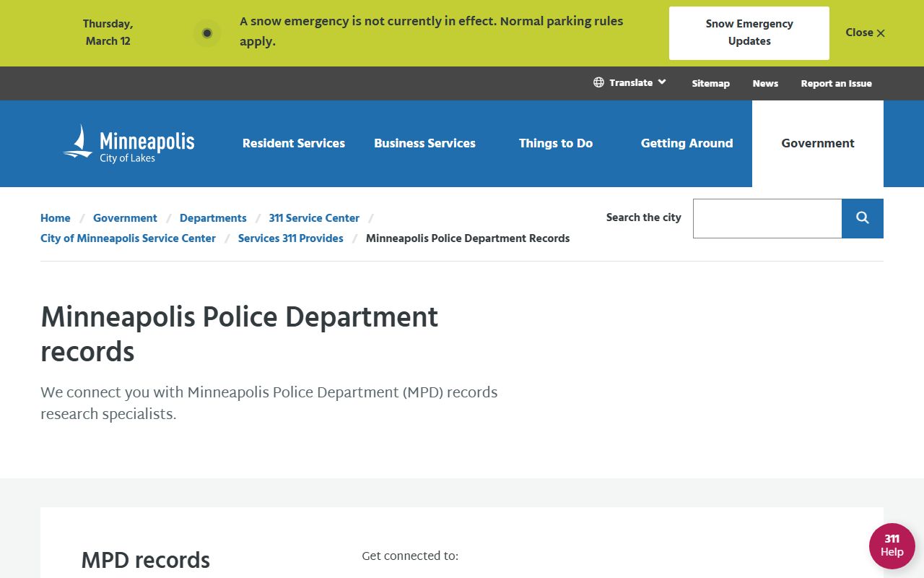Click Report an Issue link
Image resolution: width=924 pixels, height=578 pixels.
tap(836, 83)
